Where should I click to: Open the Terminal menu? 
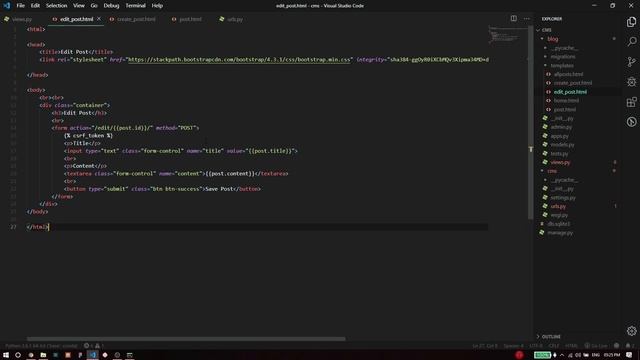coord(135,6)
